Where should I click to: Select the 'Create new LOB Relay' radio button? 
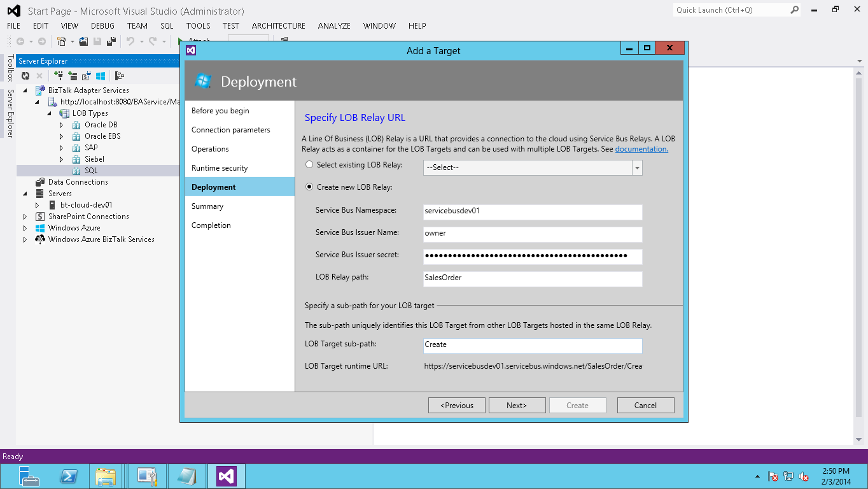pyautogui.click(x=310, y=187)
